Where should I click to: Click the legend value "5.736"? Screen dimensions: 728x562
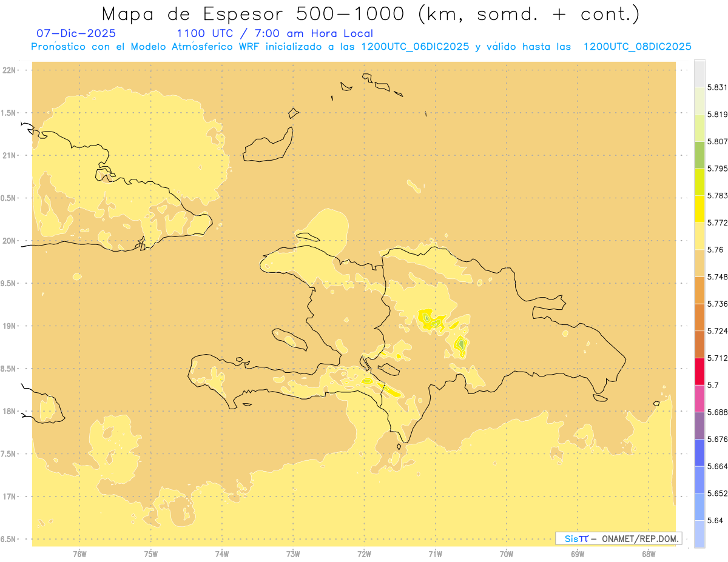pos(717,304)
